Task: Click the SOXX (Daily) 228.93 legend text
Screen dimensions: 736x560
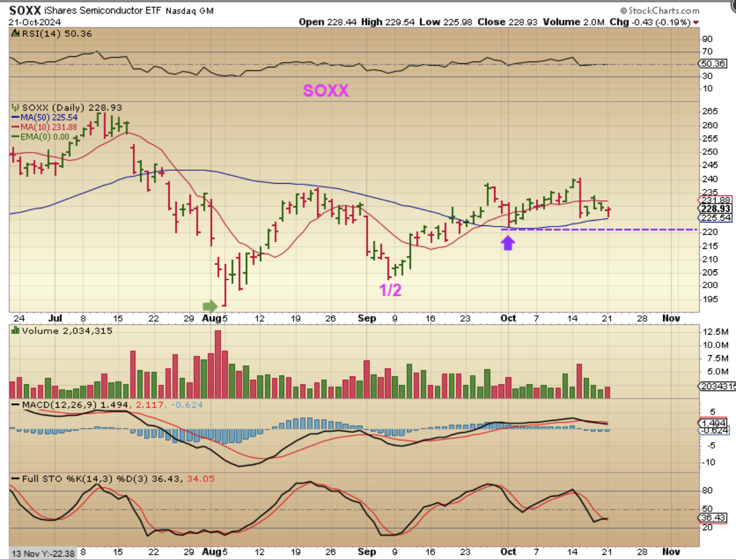Action: [x=72, y=107]
